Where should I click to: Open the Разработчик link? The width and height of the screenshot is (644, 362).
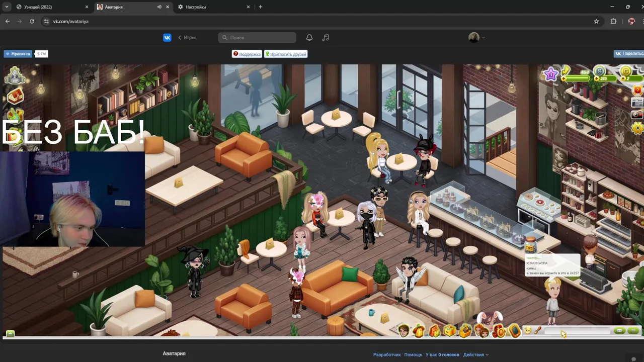pyautogui.click(x=387, y=354)
